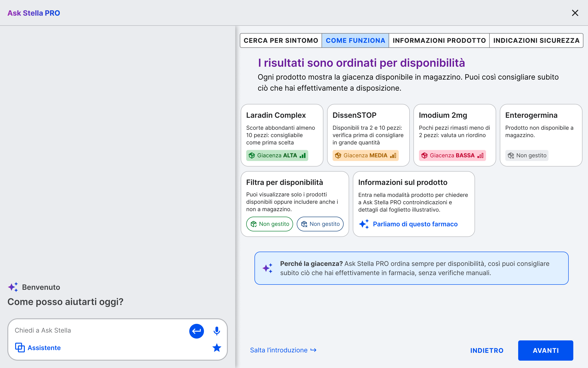Click the Assistente windows icon
Screen dimensions: 588x368
click(20, 348)
